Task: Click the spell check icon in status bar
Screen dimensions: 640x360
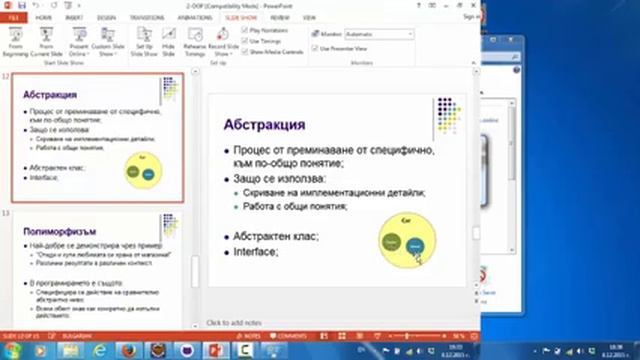Action: (51, 336)
